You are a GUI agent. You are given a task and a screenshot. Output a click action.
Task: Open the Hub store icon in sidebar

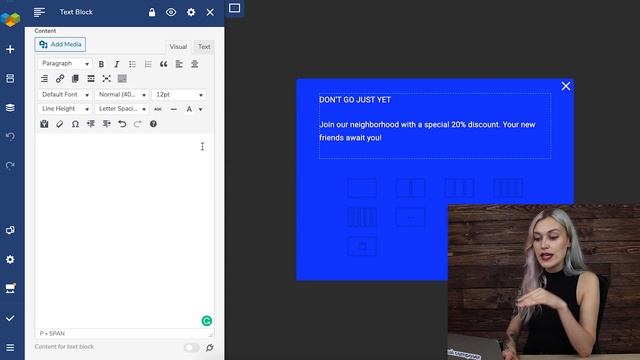tap(10, 289)
